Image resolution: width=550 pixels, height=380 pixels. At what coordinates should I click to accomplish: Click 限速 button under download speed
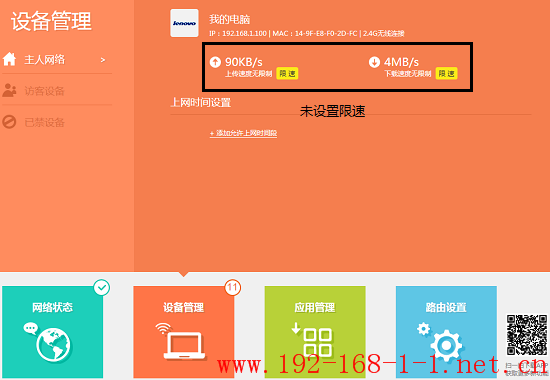(447, 73)
